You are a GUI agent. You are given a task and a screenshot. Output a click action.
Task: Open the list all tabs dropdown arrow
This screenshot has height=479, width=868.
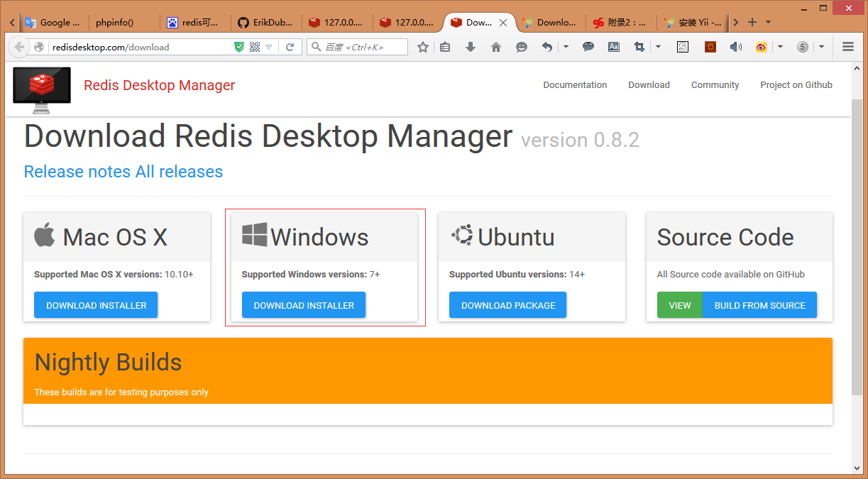[768, 22]
